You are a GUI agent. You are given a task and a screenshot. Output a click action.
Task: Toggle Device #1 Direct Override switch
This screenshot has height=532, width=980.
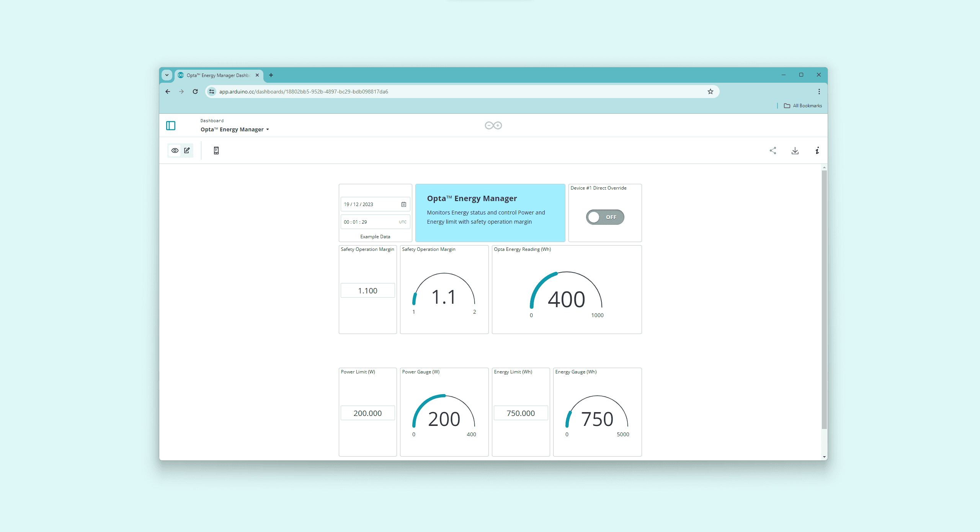[605, 217]
